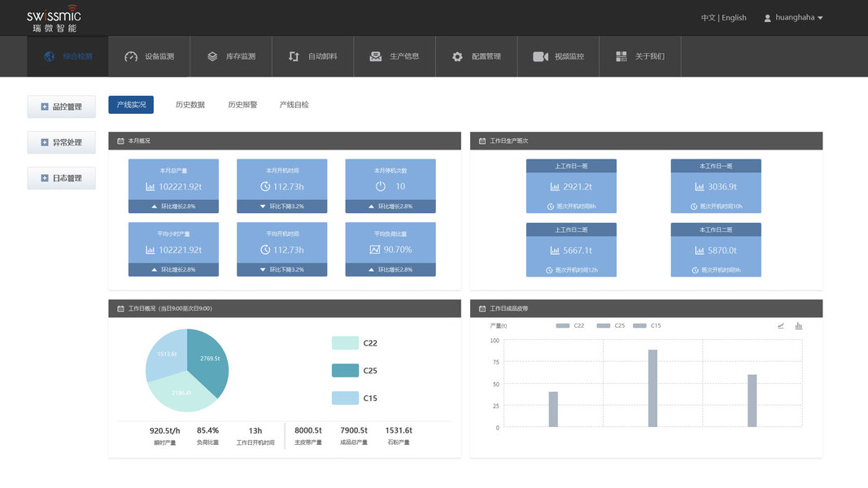868x488 pixels.
Task: Click the unloading arrows icon beside 自动卸料
Action: pos(294,56)
